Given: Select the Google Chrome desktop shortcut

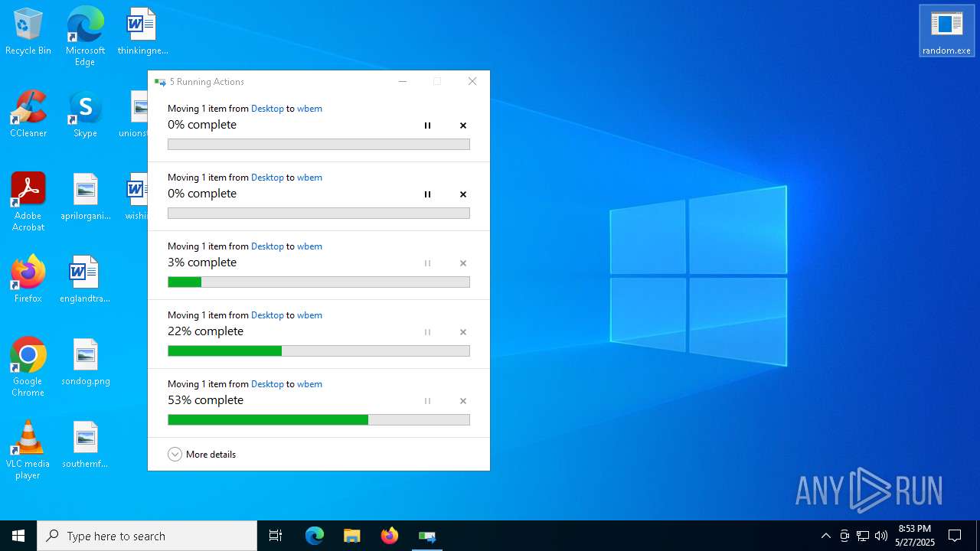Looking at the screenshot, I should [x=28, y=367].
